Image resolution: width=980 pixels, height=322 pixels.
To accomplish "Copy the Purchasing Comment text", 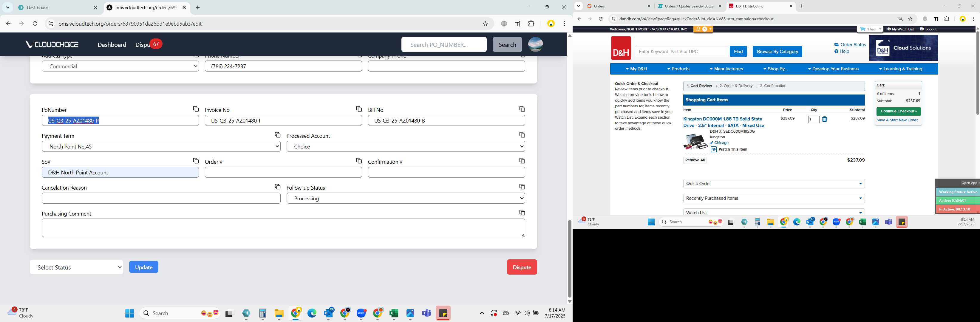I will (x=522, y=213).
